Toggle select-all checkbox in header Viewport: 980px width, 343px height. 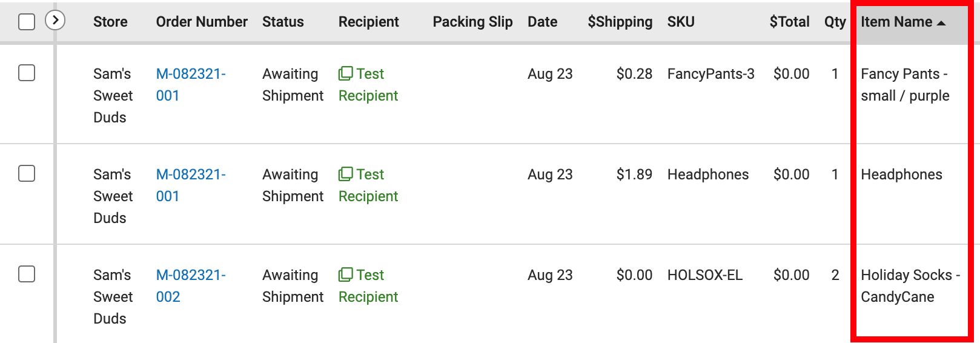(x=27, y=22)
